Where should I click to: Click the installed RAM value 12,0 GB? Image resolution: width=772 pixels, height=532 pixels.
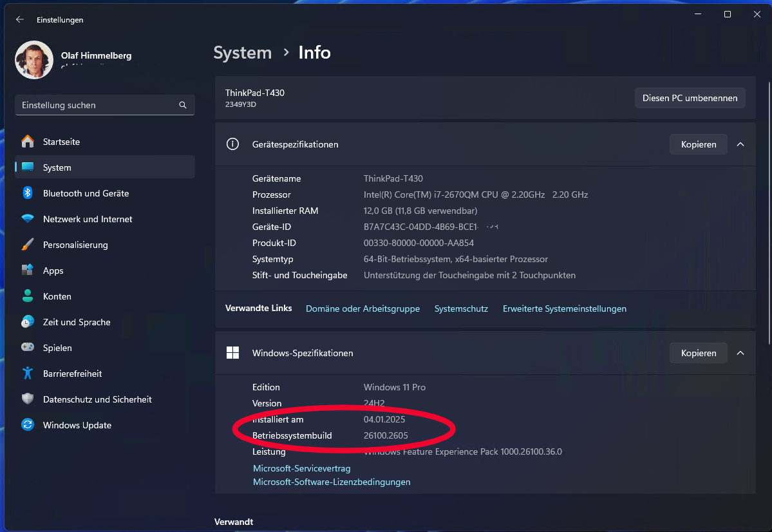[420, 211]
